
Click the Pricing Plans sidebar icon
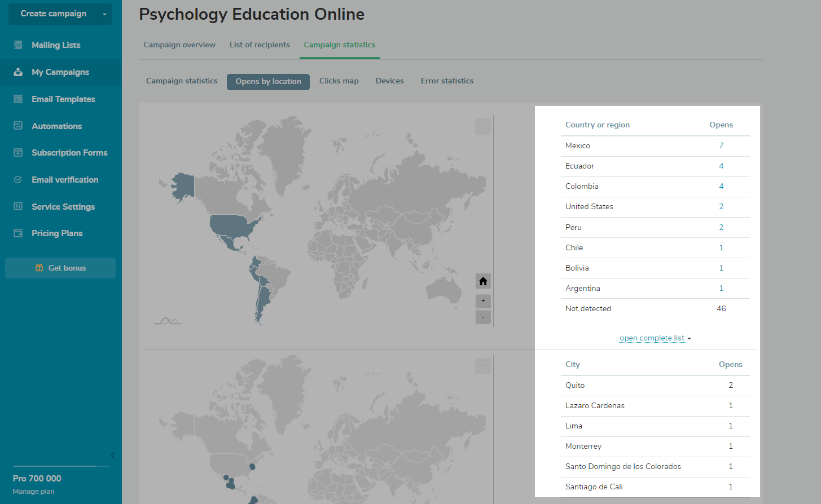tap(18, 233)
